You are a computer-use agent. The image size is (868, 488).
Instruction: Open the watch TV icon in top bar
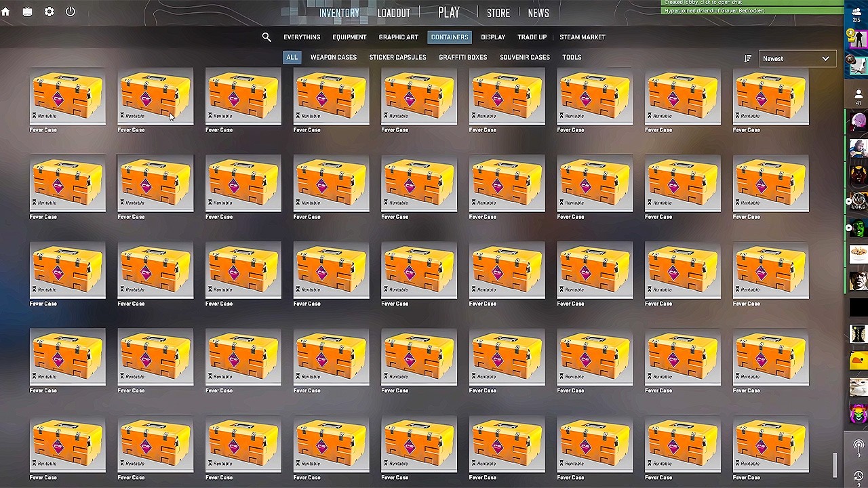27,12
